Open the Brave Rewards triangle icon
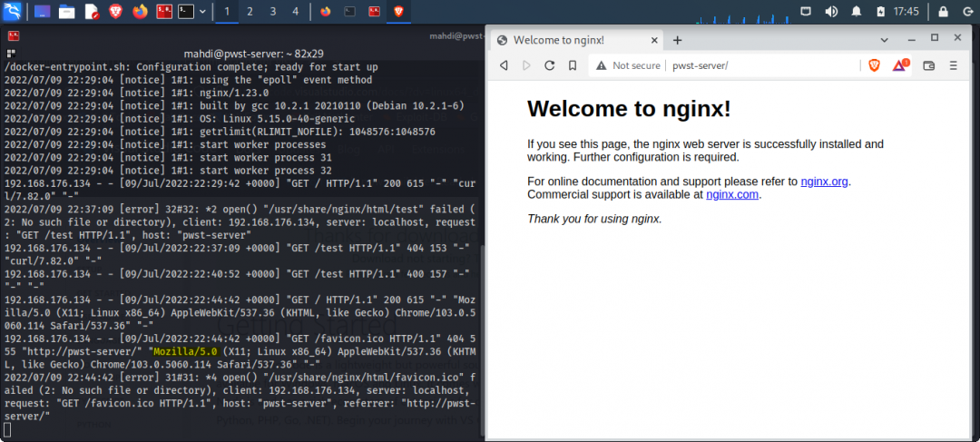Image resolution: width=980 pixels, height=442 pixels. [900, 65]
